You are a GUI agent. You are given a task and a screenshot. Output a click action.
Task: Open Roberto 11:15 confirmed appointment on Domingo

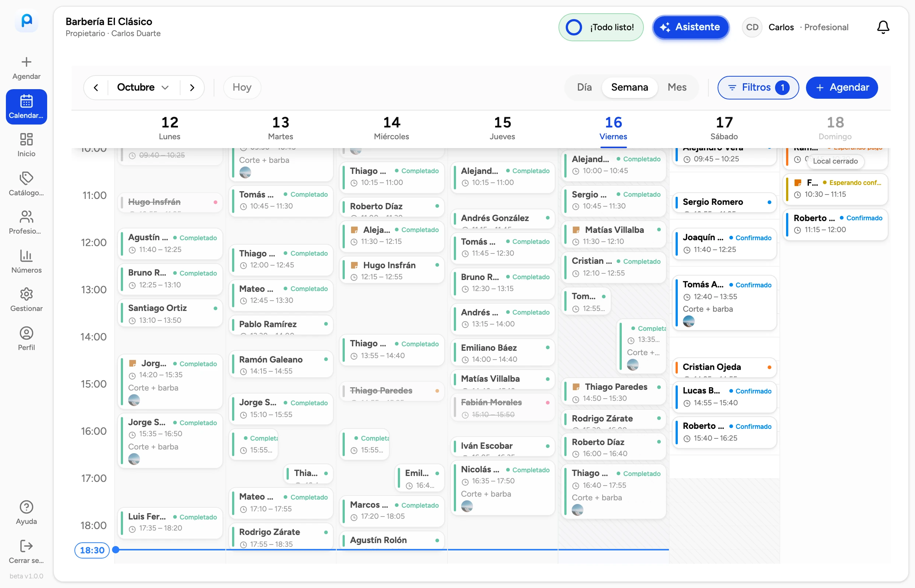pos(835,224)
